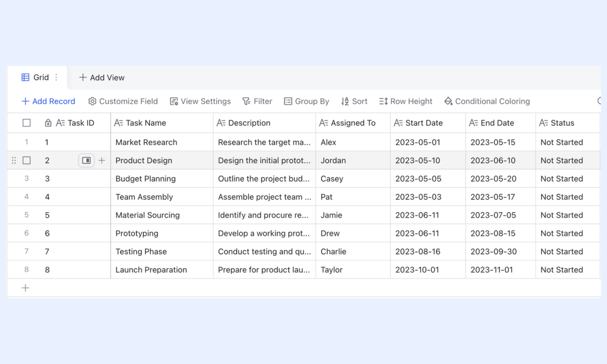The height and width of the screenshot is (364, 607).
Task: Click the description Identify and procure re...
Action: [x=265, y=215]
